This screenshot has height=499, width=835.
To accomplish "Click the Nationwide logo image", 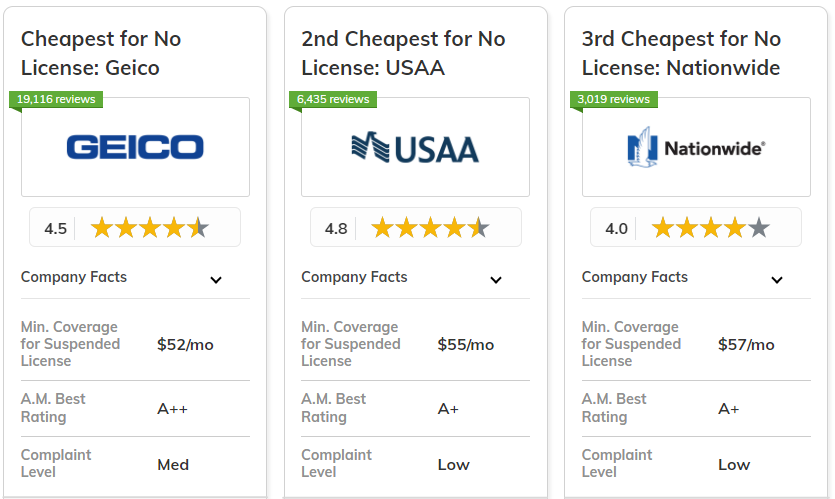I will [x=696, y=148].
